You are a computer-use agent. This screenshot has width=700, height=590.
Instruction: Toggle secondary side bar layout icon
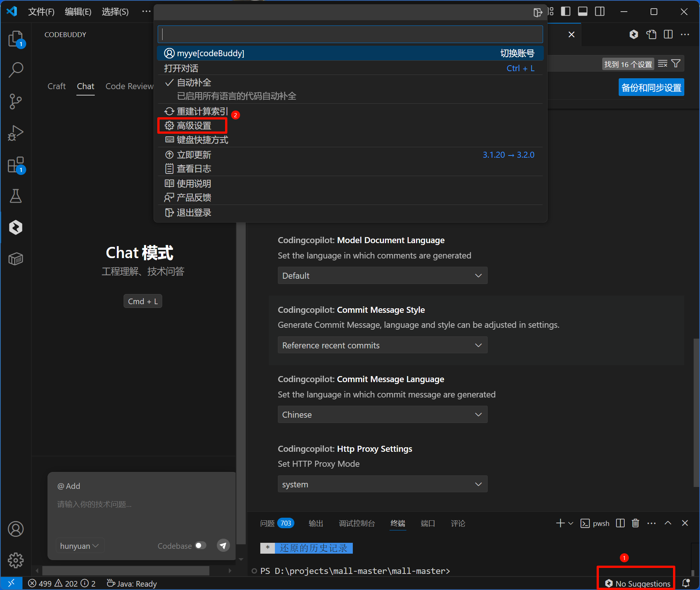[600, 12]
